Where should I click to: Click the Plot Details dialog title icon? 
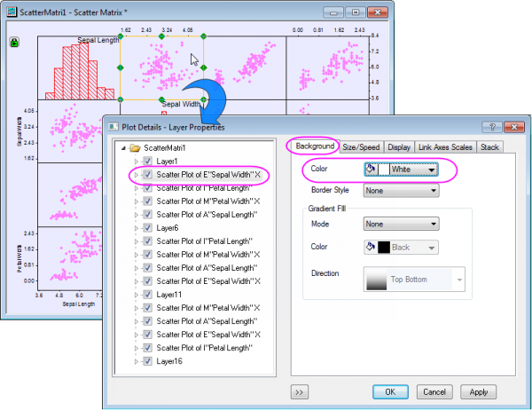tap(113, 127)
